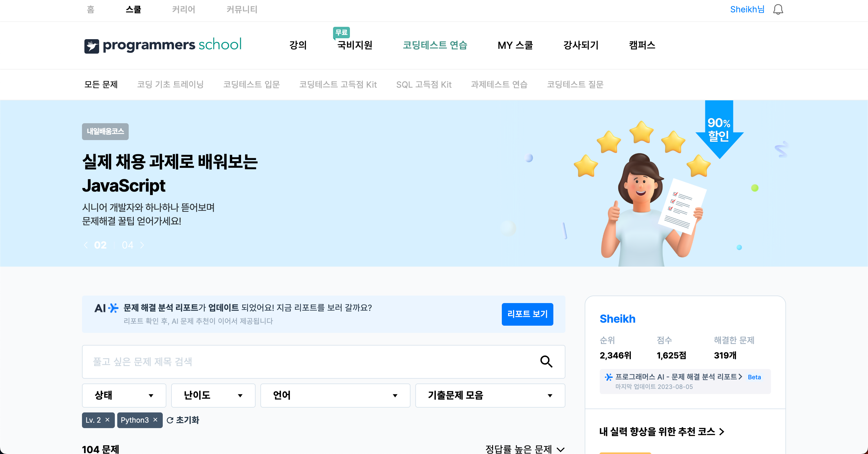Screen dimensions: 868x454
Task: Focus the problem title search field
Action: point(310,362)
